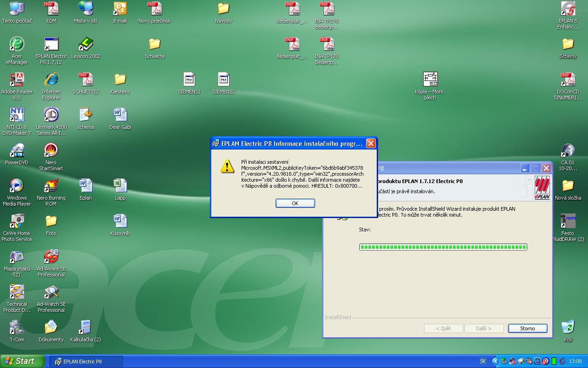Select the INA TP170 PDF icon
This screenshot has width=588, height=368.
point(327,51)
